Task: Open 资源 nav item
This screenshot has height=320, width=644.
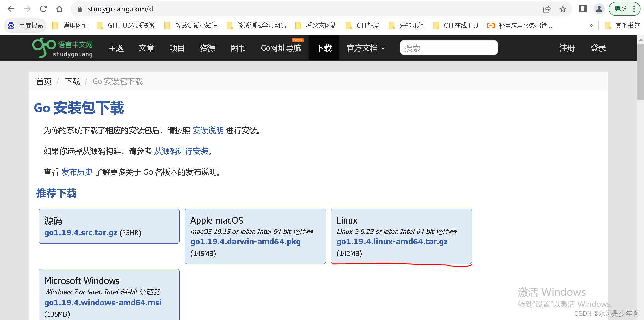Action: (x=208, y=48)
